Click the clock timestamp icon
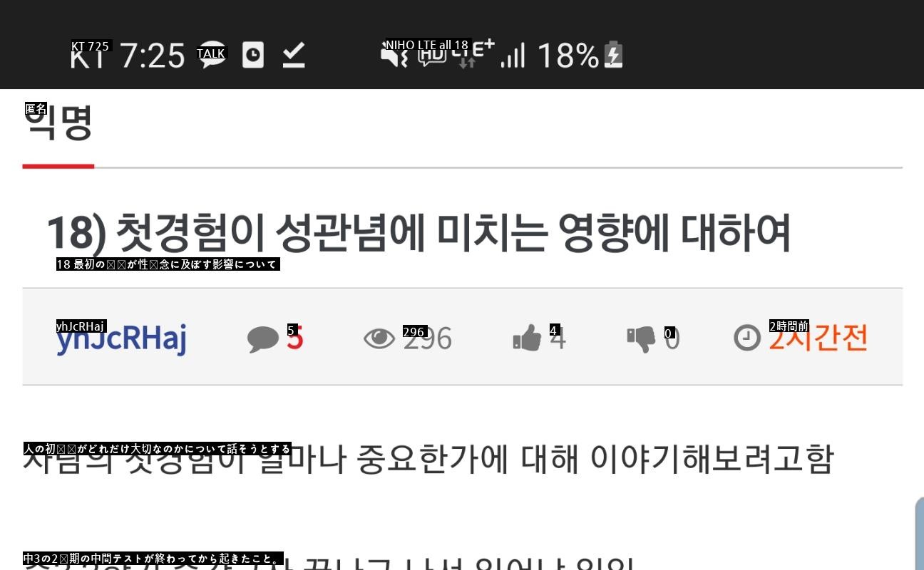The width and height of the screenshot is (924, 570). point(747,338)
